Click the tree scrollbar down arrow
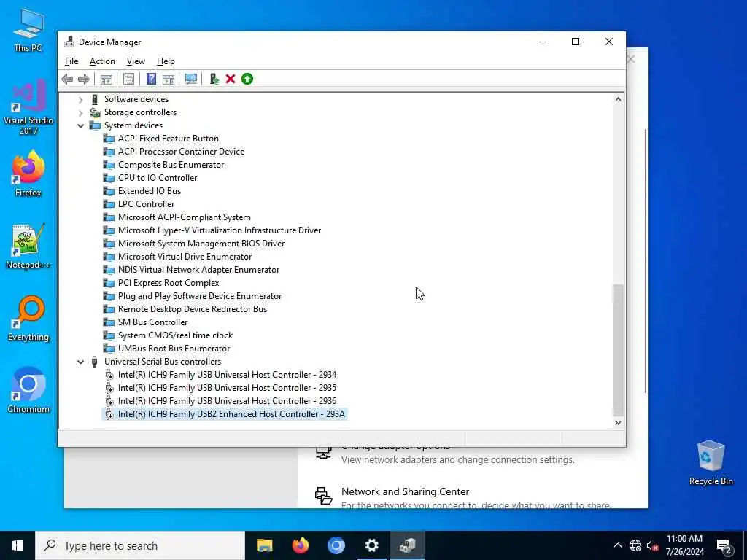Viewport: 747px width, 560px height. click(618, 422)
